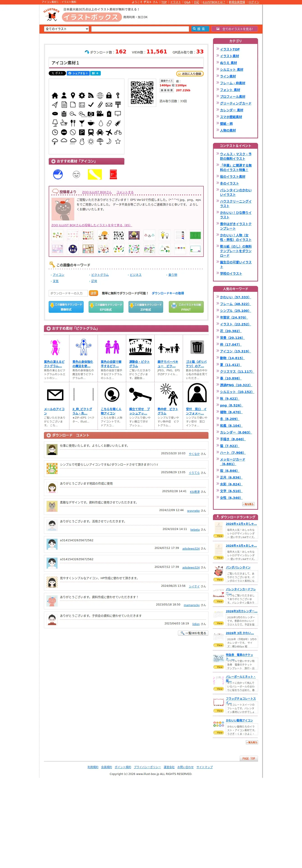Open recommended smiley face icon thumbnail

pos(76,174)
